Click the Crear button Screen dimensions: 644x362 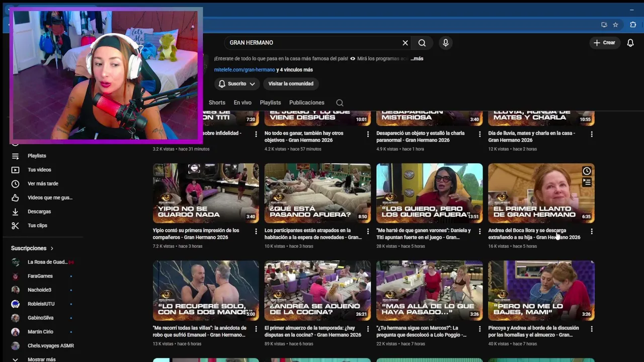(x=604, y=43)
